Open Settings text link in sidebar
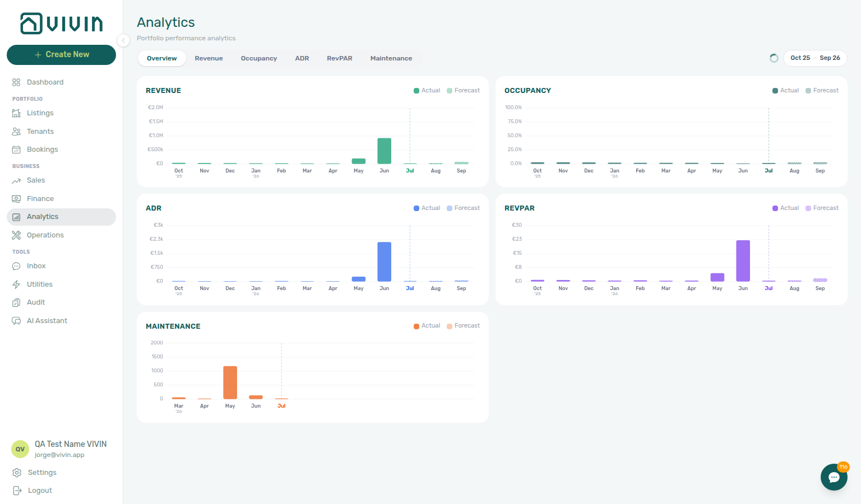 tap(42, 473)
